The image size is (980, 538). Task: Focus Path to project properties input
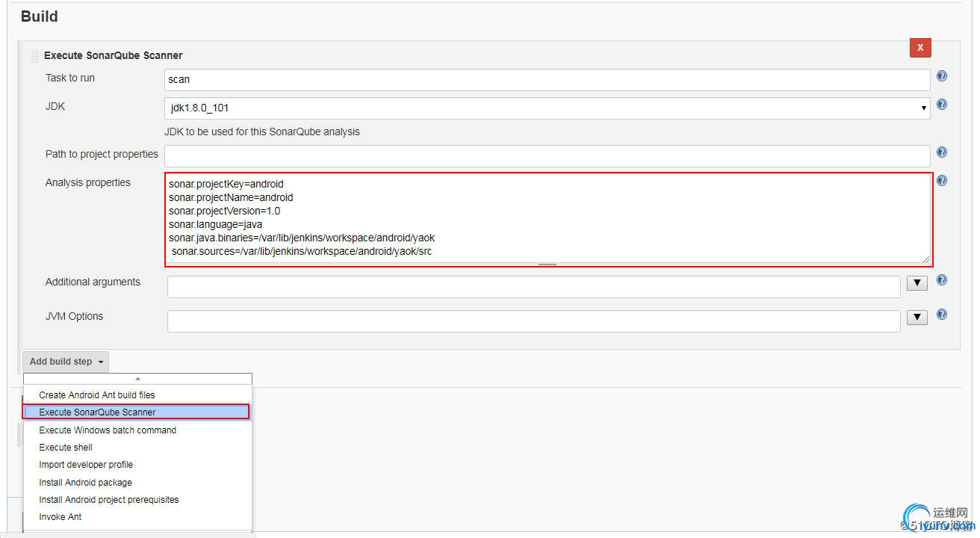coord(547,156)
